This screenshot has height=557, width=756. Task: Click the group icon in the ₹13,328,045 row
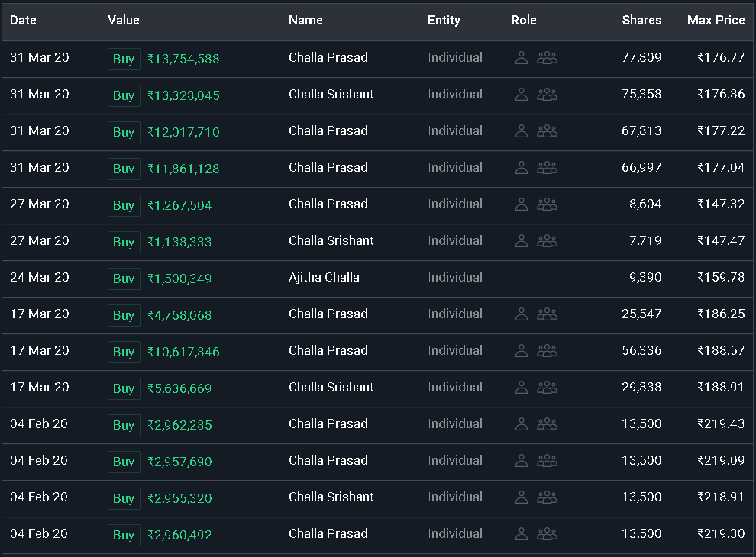[548, 95]
